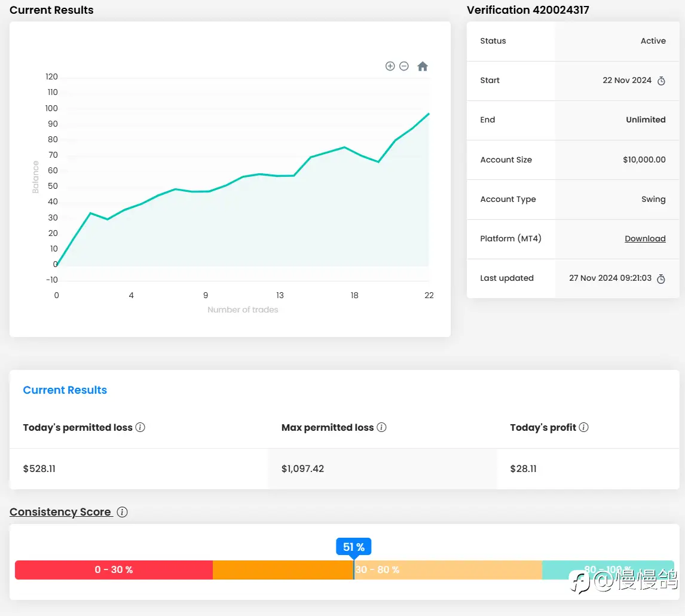The height and width of the screenshot is (616, 685).
Task: Reset chart view with home icon
Action: point(423,66)
